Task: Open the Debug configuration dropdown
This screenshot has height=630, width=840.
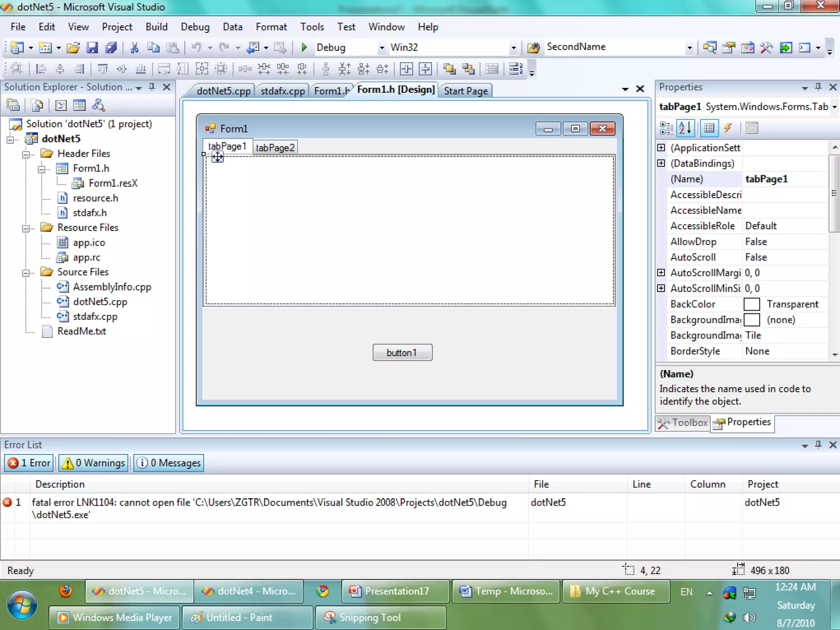Action: [x=381, y=48]
